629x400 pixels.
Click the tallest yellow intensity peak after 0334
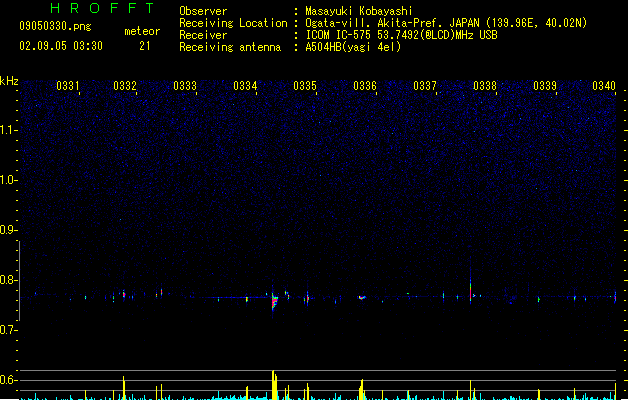[x=274, y=385]
